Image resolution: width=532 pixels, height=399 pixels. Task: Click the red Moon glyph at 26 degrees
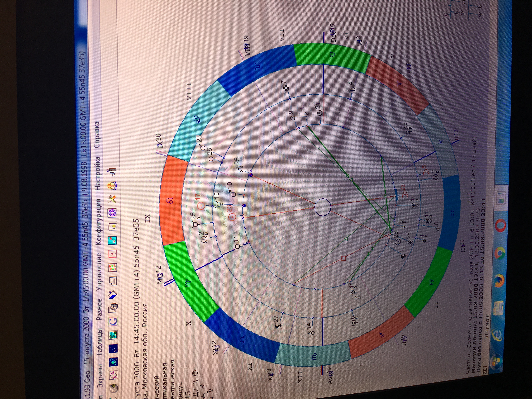405,195
